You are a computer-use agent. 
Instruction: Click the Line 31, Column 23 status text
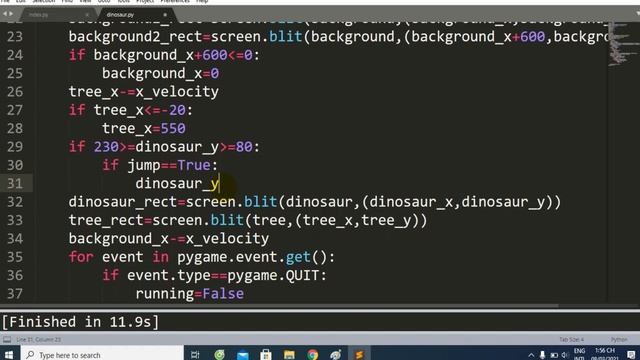coord(38,340)
